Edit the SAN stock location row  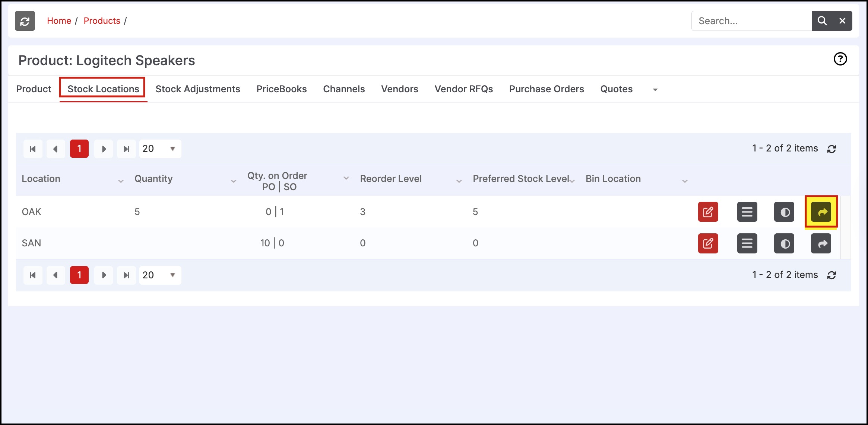(708, 243)
